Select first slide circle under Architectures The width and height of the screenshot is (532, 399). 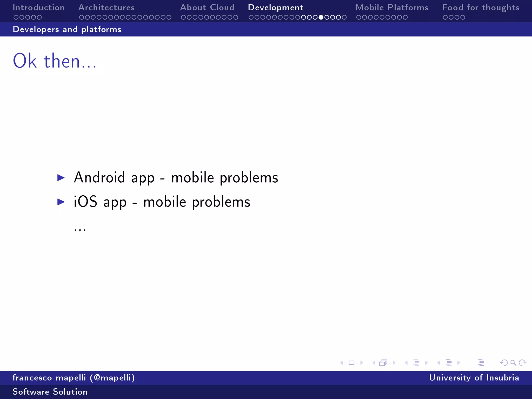pos(82,17)
